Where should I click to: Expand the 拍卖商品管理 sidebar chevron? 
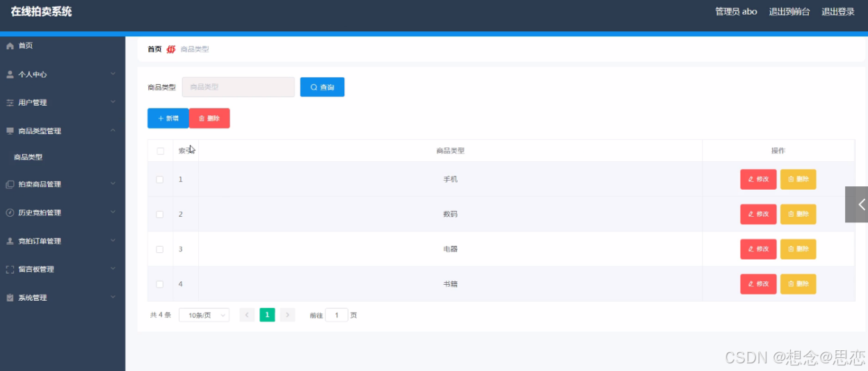pyautogui.click(x=113, y=184)
